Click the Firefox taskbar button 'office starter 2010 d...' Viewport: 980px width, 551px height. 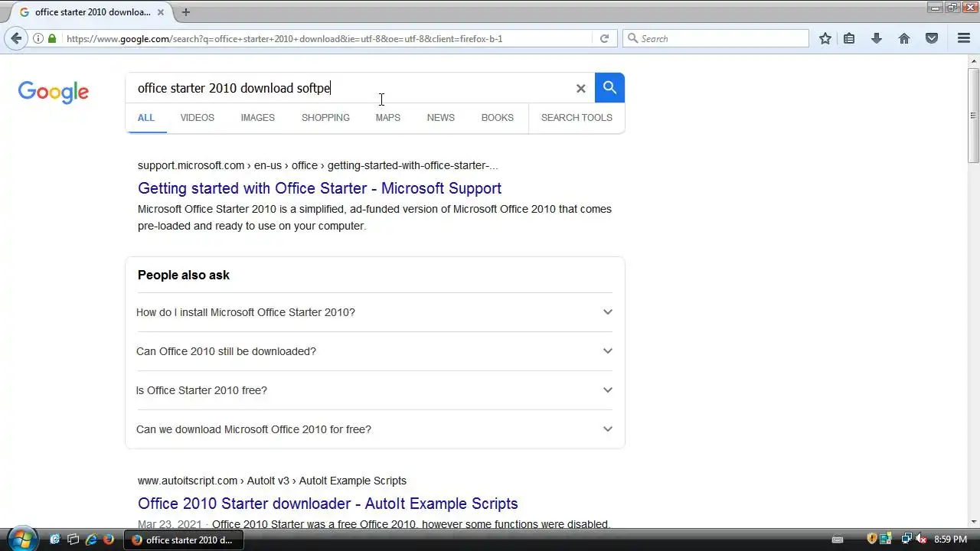[x=185, y=540]
